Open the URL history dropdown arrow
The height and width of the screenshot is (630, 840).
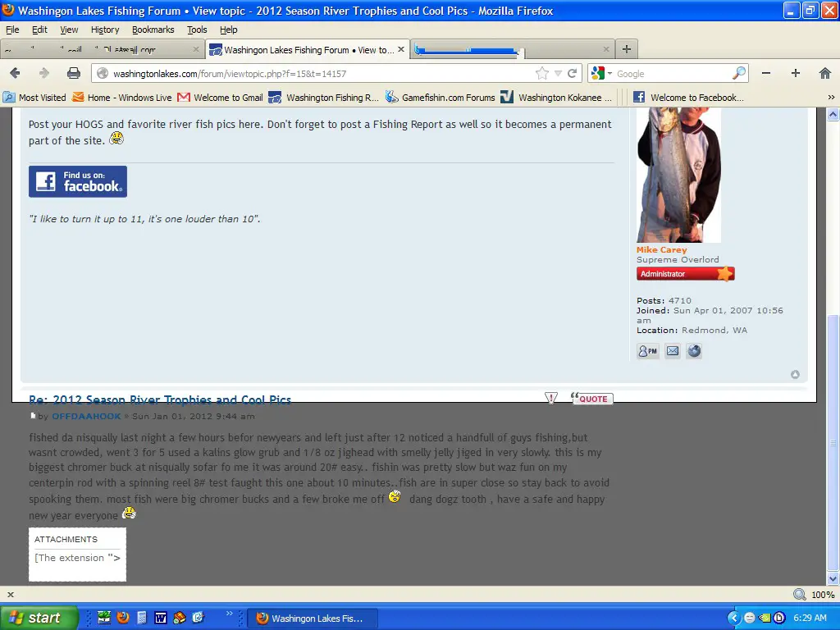click(558, 73)
